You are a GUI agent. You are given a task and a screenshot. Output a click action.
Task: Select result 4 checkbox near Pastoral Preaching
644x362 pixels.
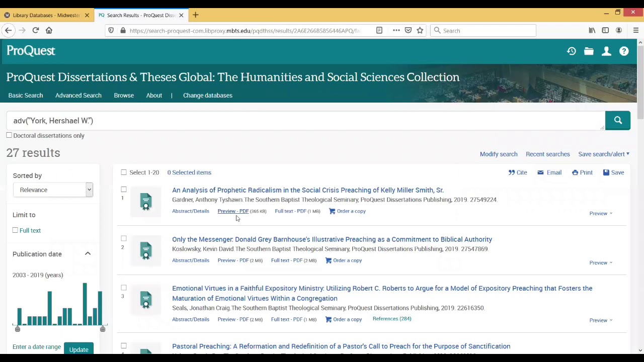click(x=124, y=345)
